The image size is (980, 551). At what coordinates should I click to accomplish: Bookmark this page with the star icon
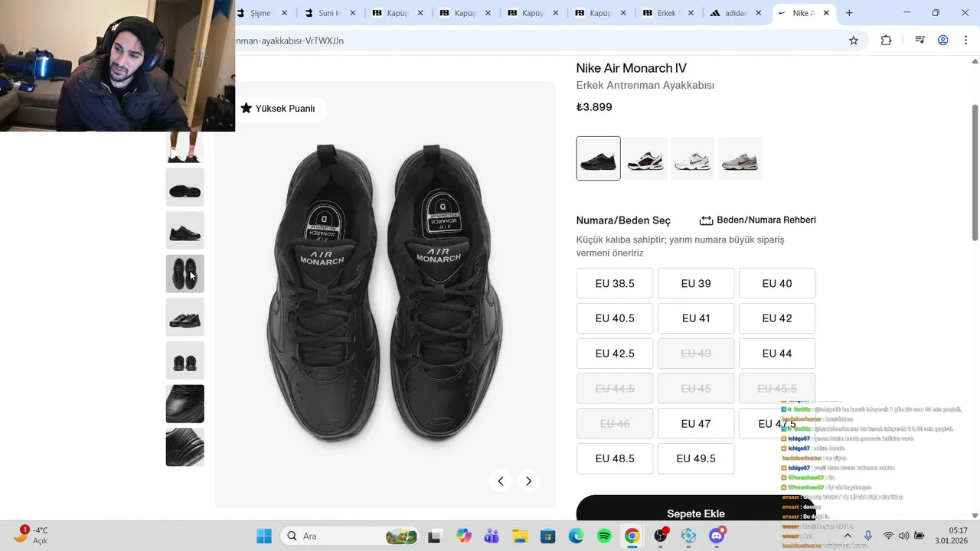pyautogui.click(x=854, y=41)
